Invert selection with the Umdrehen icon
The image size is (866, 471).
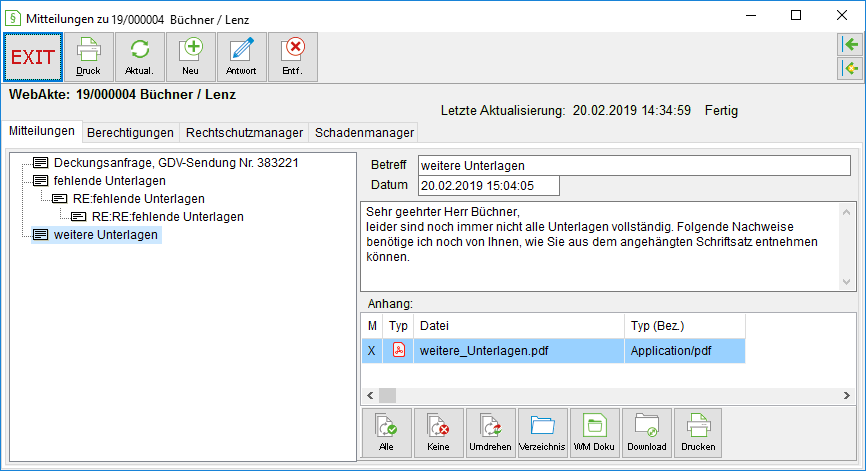coord(490,433)
